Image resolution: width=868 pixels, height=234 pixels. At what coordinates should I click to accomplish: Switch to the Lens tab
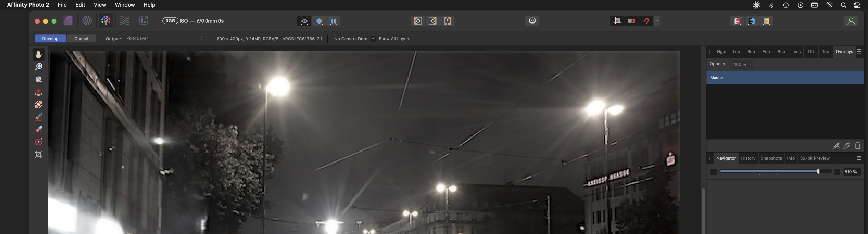(x=796, y=52)
